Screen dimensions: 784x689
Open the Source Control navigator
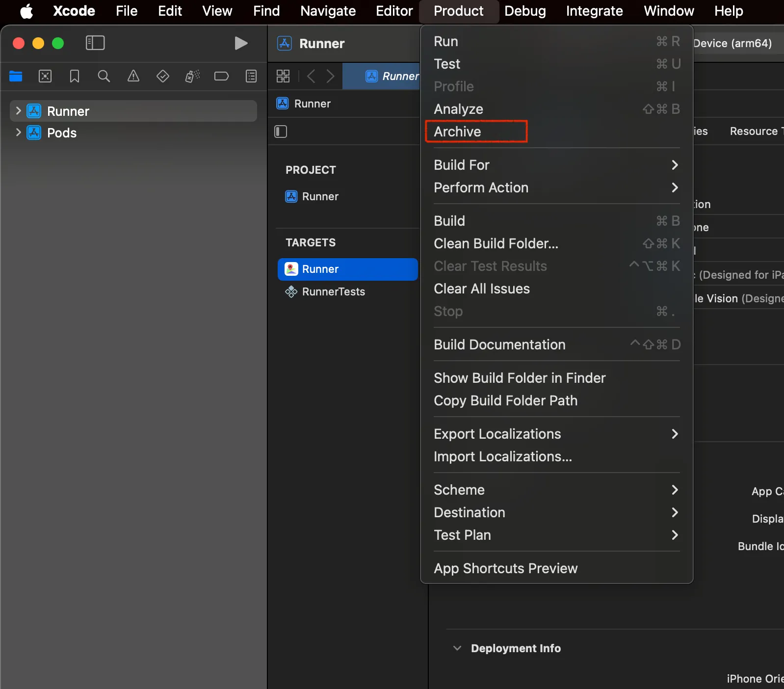45,76
